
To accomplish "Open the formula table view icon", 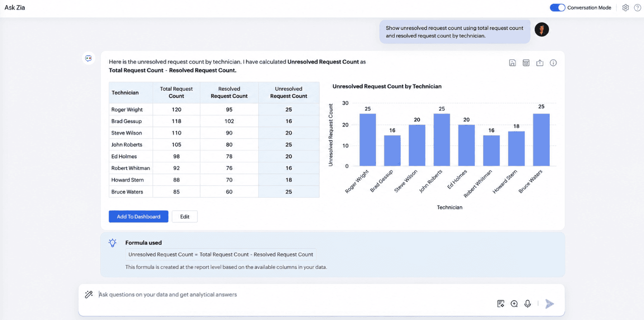I will coord(526,63).
